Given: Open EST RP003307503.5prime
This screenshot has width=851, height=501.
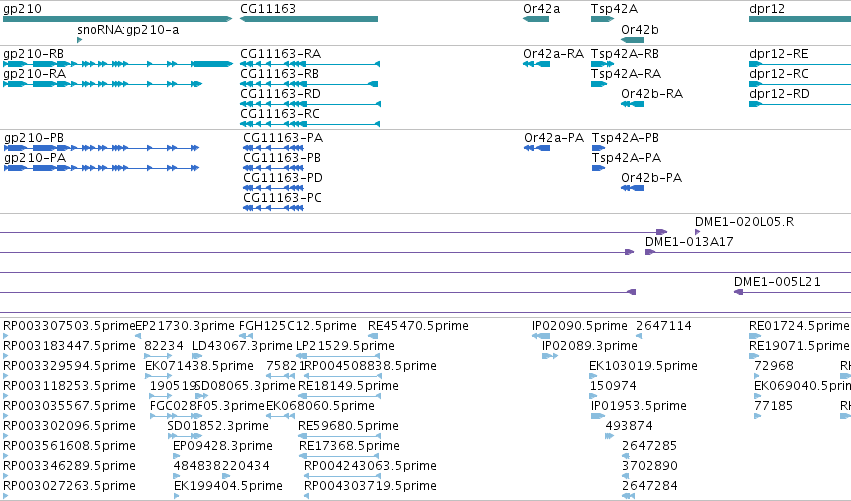Looking at the screenshot, I should [x=69, y=326].
